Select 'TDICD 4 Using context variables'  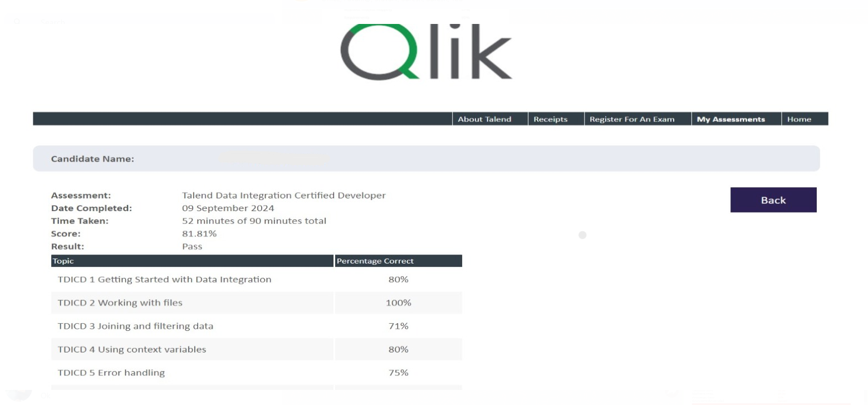tap(132, 350)
